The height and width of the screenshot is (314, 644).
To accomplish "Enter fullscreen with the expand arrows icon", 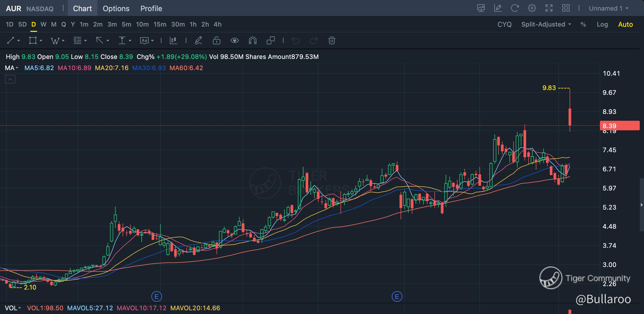I will point(549,8).
